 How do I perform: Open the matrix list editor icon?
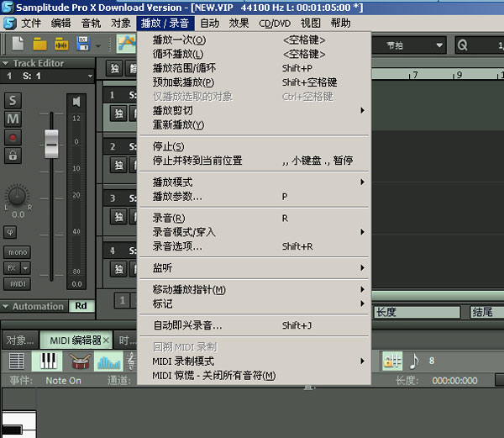[x=17, y=361]
